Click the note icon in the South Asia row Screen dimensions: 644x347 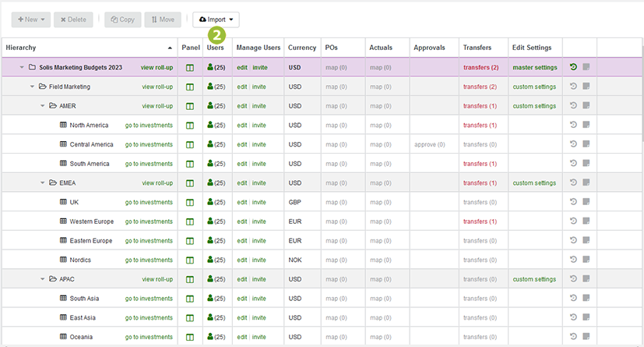tap(586, 298)
